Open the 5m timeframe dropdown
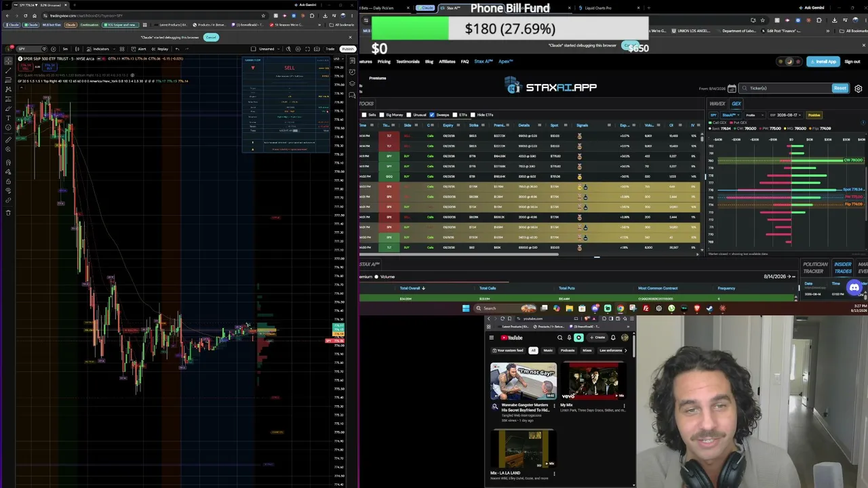 pyautogui.click(x=65, y=49)
